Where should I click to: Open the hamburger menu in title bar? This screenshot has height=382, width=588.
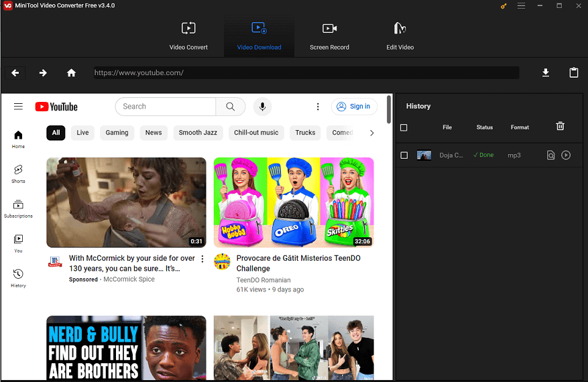click(521, 6)
